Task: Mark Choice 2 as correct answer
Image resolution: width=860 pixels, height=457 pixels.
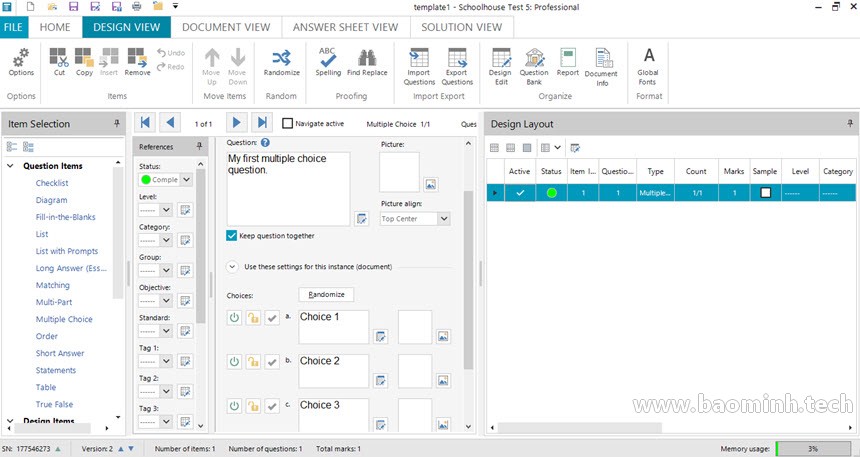Action: (272, 362)
